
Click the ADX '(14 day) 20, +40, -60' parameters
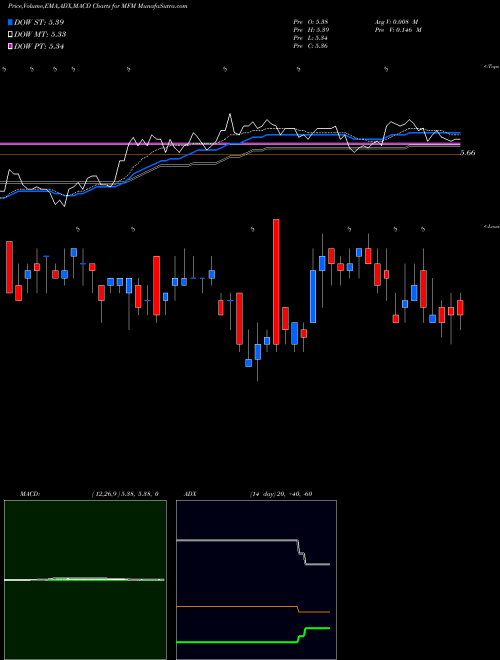(x=281, y=494)
